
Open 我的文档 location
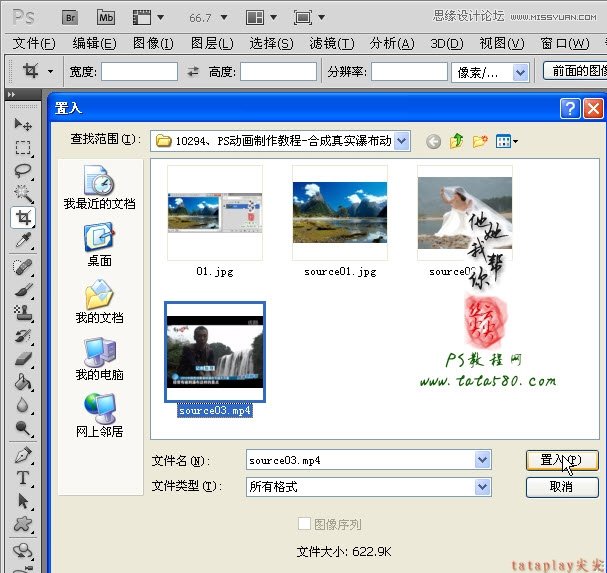(x=99, y=301)
